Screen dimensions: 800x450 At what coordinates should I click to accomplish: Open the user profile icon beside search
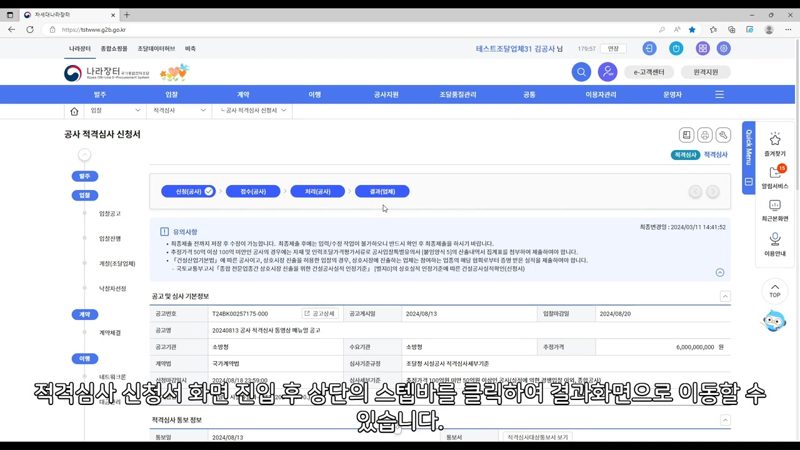[x=608, y=72]
